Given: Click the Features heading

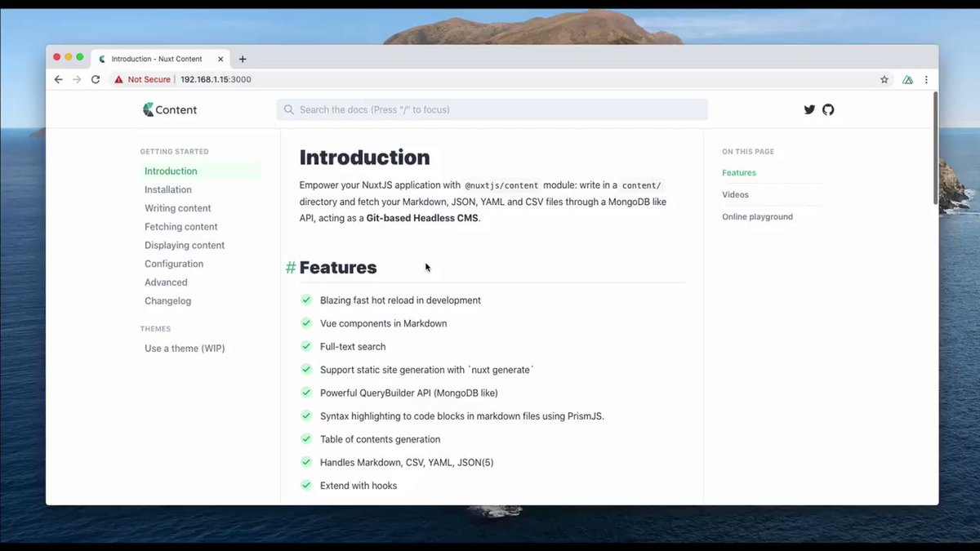Looking at the screenshot, I should point(338,268).
